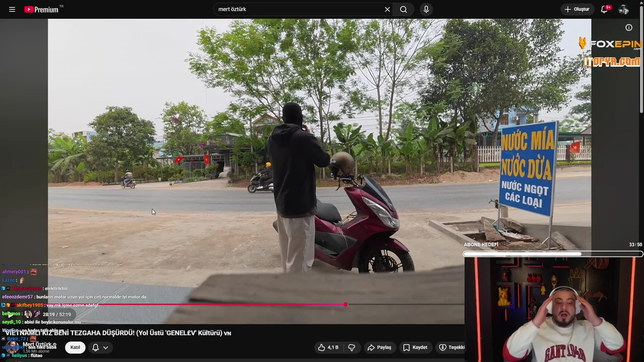Save video with Kaydet button

point(415,347)
